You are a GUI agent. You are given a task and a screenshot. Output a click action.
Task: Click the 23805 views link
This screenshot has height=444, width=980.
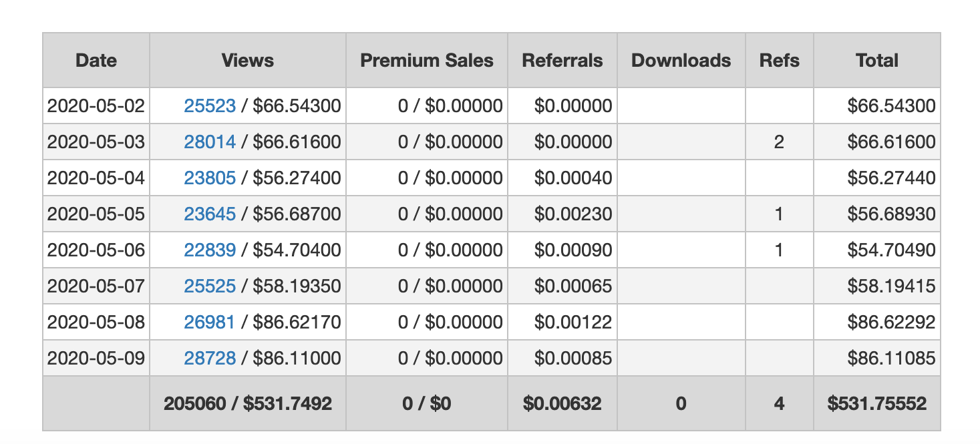point(210,178)
